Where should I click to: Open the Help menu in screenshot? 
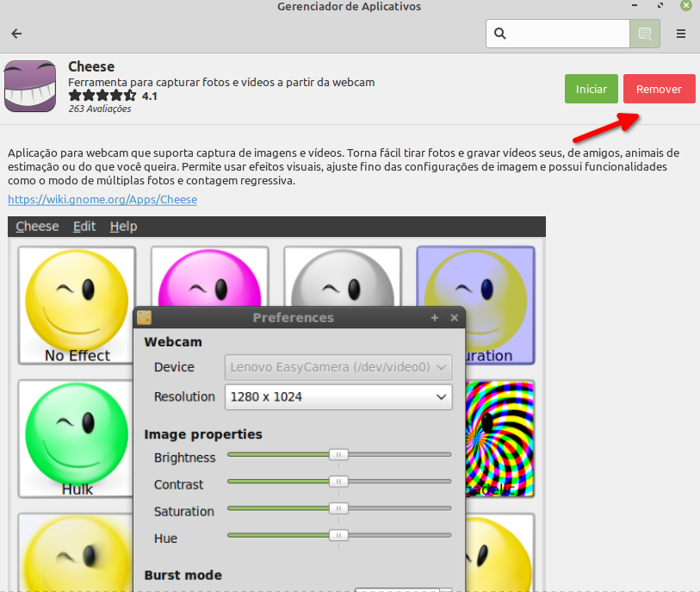click(123, 227)
